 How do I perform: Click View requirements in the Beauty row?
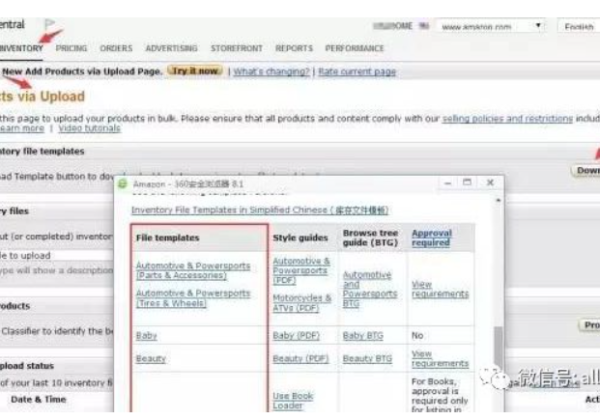pyautogui.click(x=440, y=358)
